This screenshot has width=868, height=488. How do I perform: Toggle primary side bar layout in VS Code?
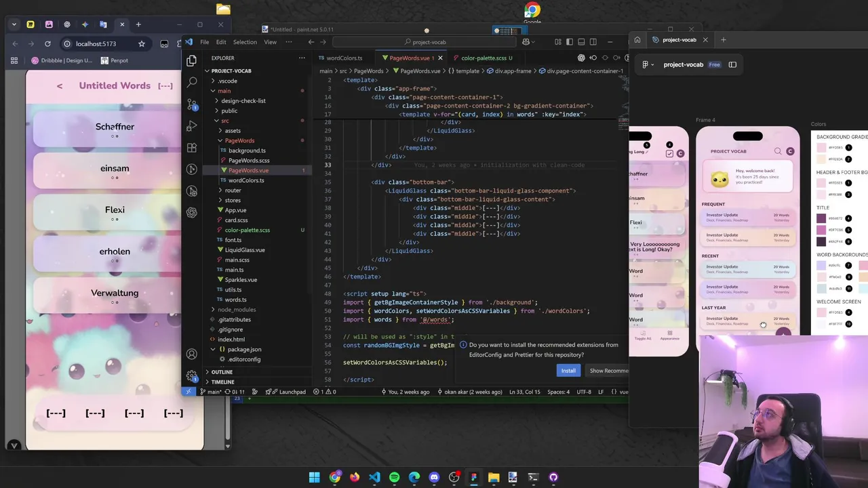570,42
